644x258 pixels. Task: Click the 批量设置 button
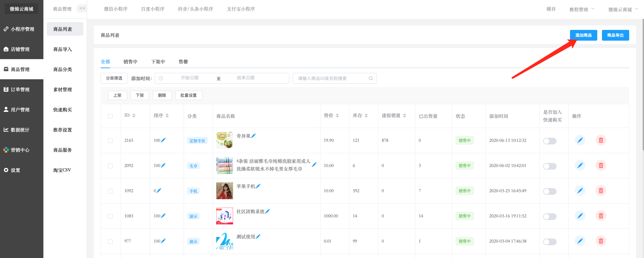click(x=189, y=95)
